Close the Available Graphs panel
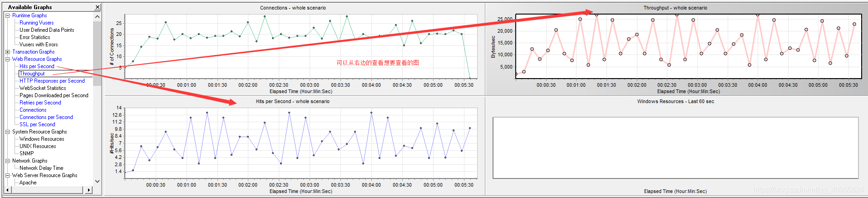The height and width of the screenshot is (198, 868). [98, 7]
